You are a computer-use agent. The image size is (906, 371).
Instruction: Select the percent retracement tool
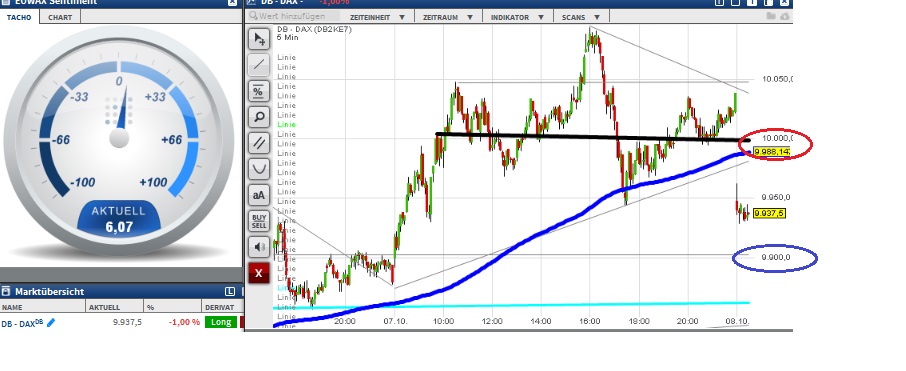[x=259, y=91]
